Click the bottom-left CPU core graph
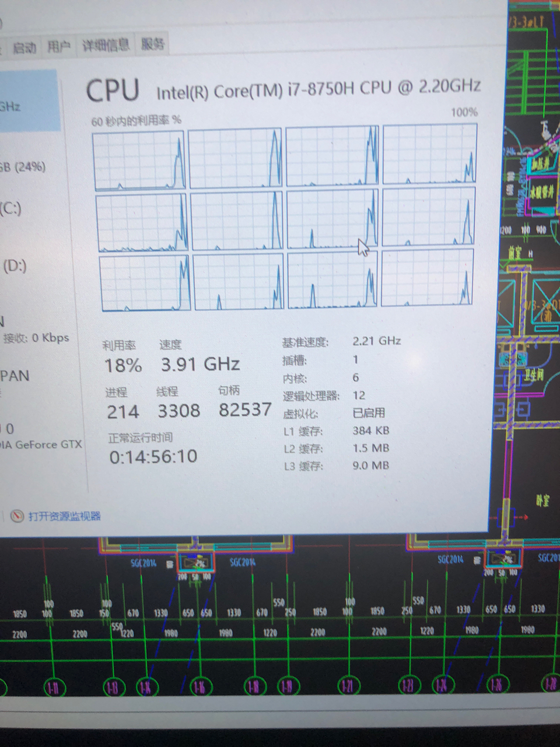Screen dimensions: 560x747 pos(145,284)
